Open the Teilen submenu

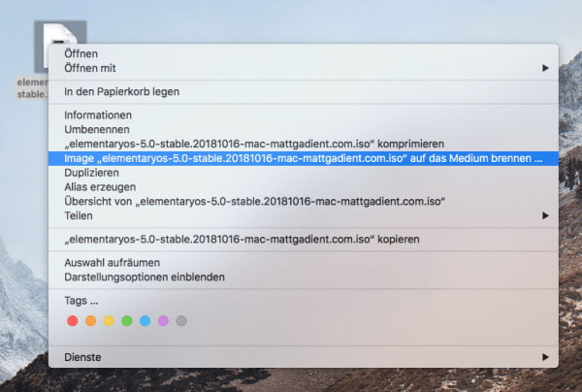tap(304, 215)
